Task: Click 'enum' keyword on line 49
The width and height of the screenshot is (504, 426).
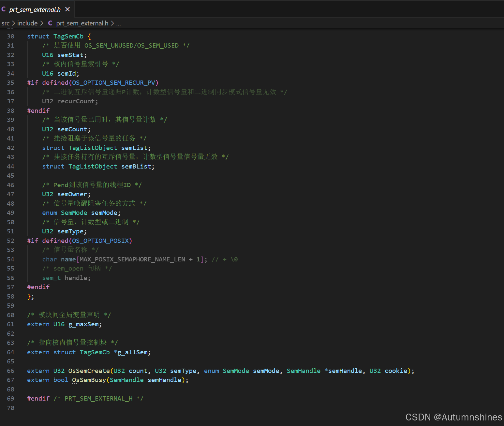Action: 50,213
